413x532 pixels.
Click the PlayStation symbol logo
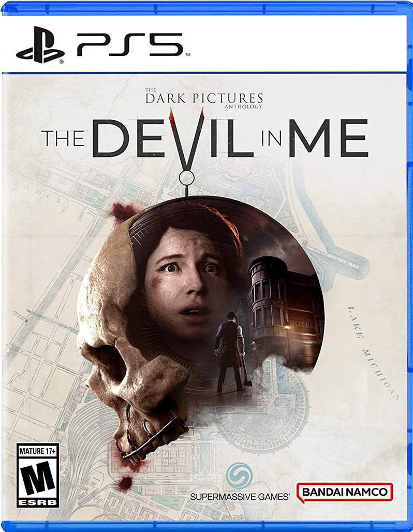tap(40, 45)
